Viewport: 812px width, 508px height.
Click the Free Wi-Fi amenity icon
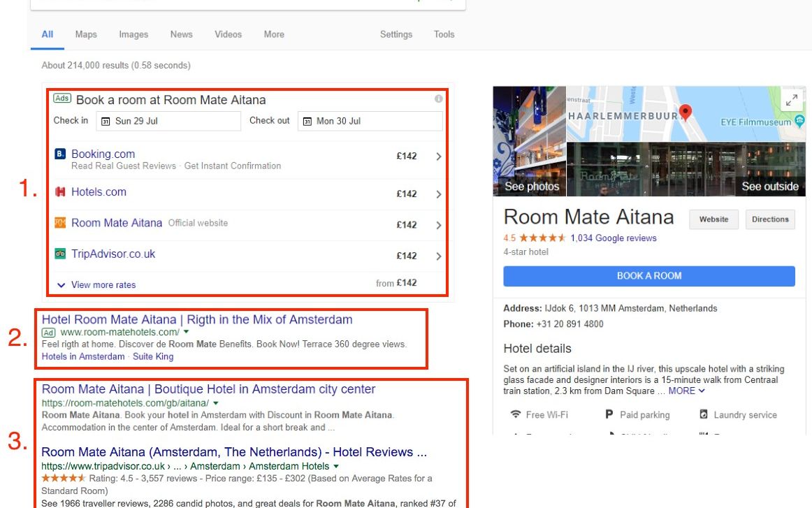coord(515,414)
